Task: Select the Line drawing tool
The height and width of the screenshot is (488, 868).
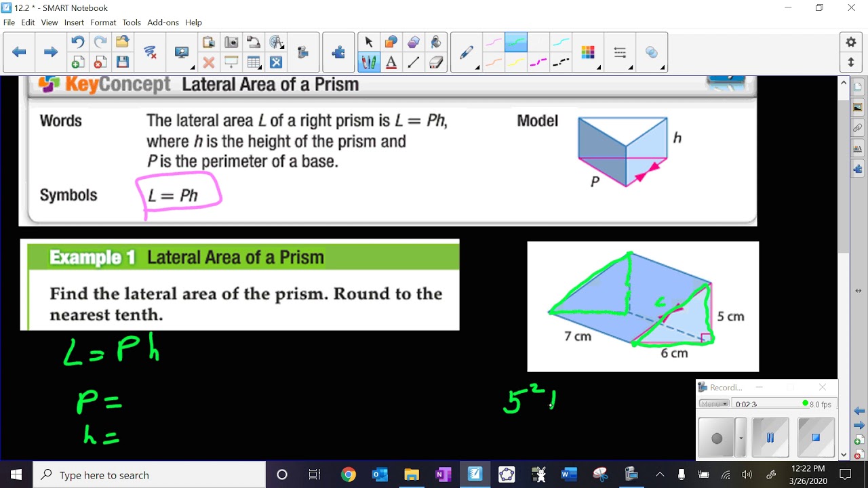Action: [x=414, y=62]
